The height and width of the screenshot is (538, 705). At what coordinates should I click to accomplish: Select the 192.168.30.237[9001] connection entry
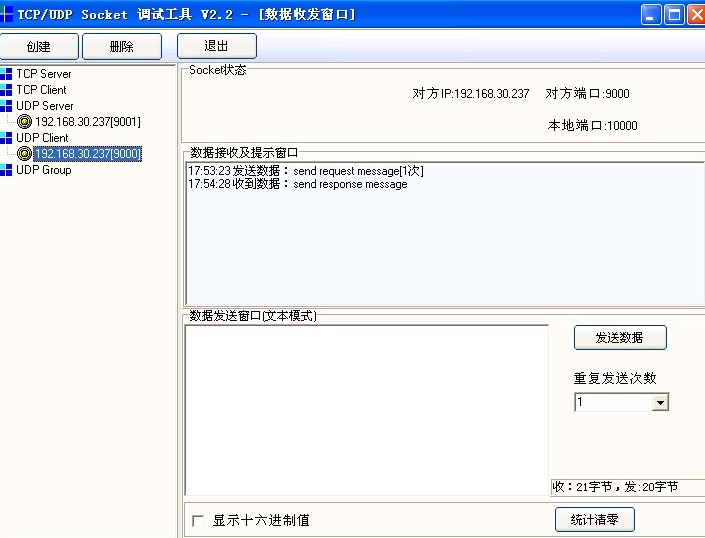pos(88,122)
